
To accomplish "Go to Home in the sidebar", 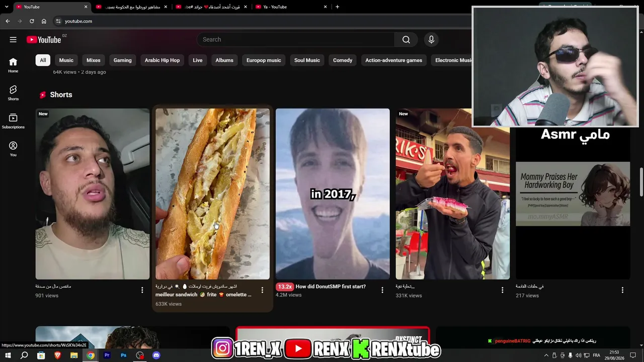I will pos(13,65).
